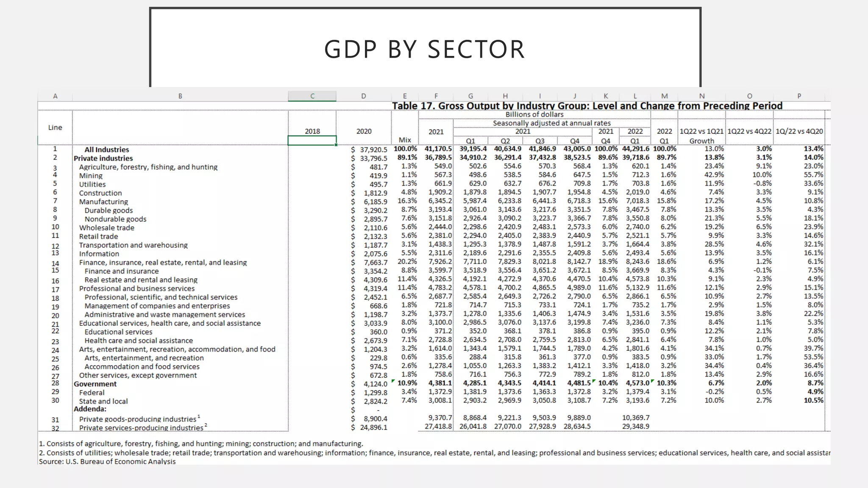868x488 pixels.
Task: Select the 'Durable goods' row label
Action: pos(108,211)
